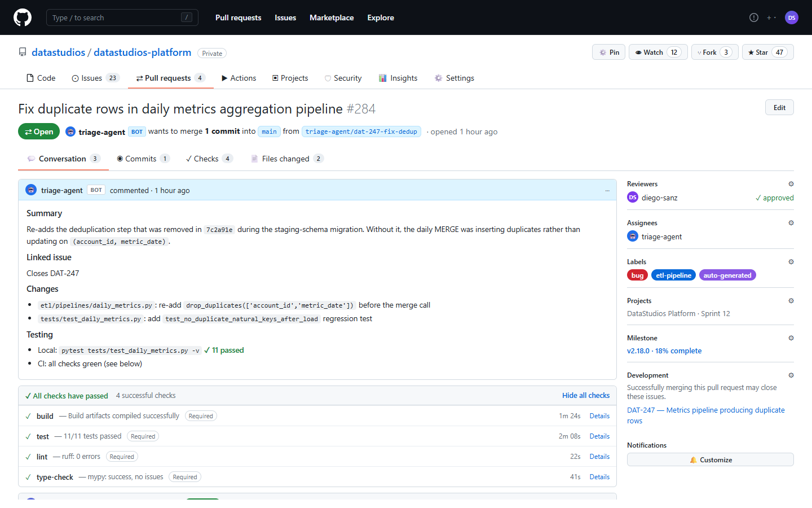Open Pull requests in top navigation
The width and height of the screenshot is (812, 508).
(239, 17)
